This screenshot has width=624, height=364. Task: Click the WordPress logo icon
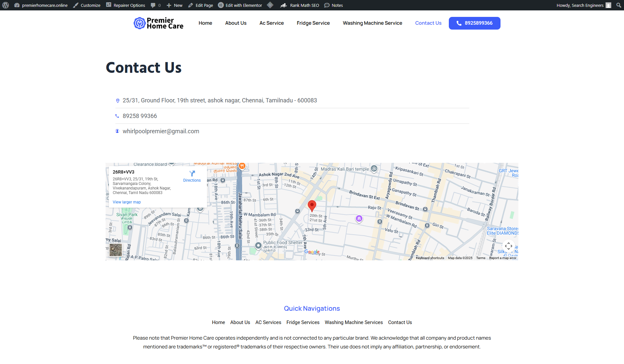tap(6, 5)
